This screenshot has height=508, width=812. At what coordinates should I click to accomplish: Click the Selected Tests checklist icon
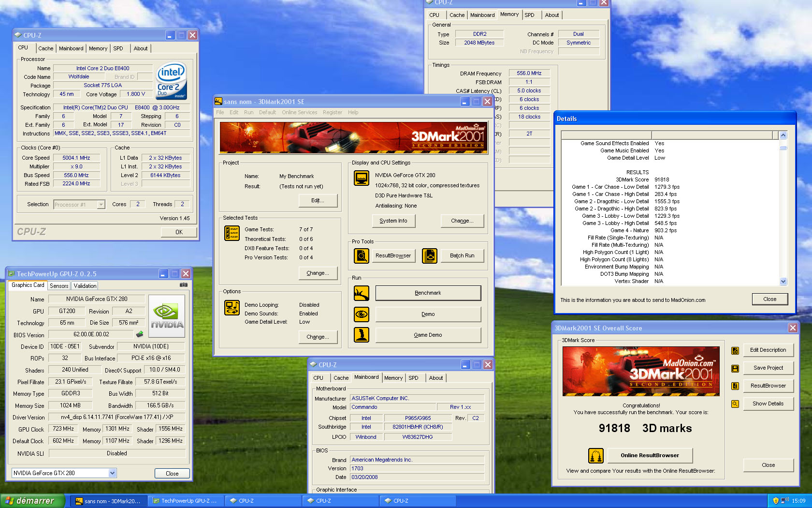point(232,233)
